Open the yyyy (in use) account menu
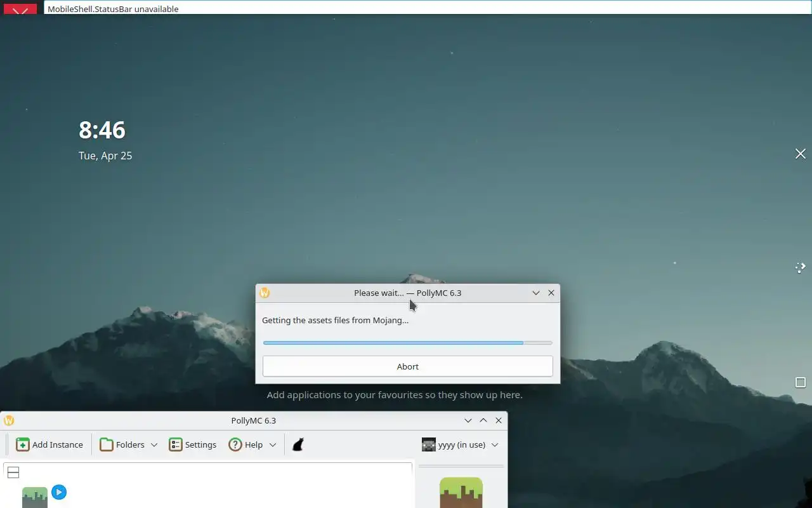812x508 pixels. tap(461, 444)
